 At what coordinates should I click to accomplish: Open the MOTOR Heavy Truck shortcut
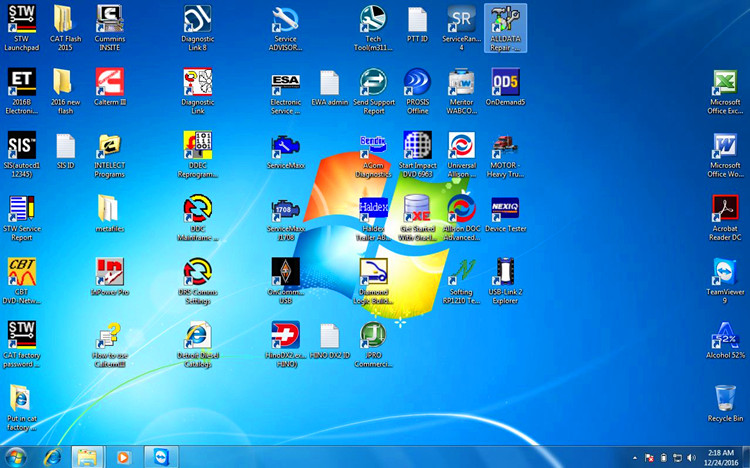(x=506, y=155)
